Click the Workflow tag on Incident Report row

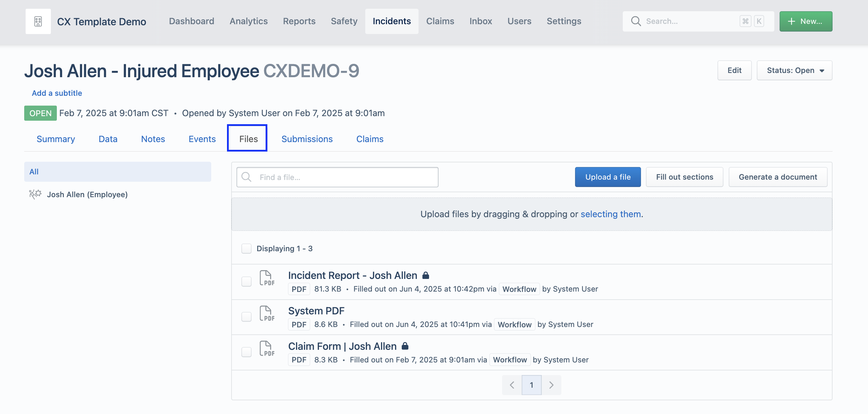pos(519,289)
